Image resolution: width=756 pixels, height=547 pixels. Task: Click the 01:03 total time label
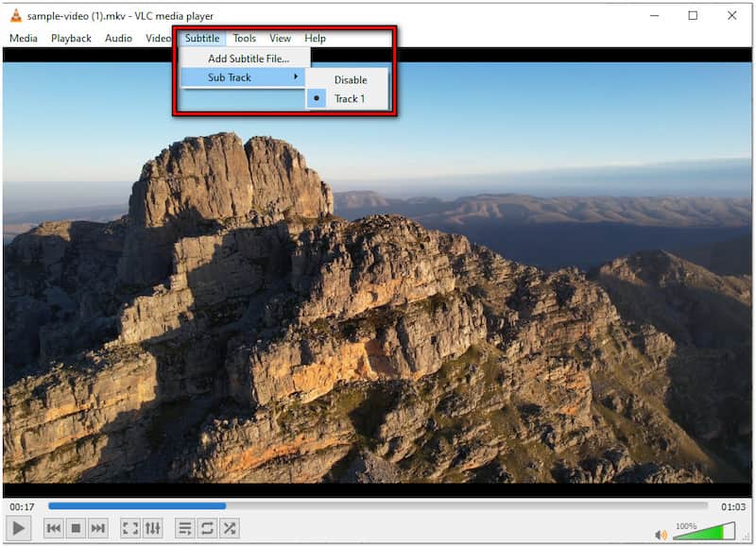coord(733,506)
